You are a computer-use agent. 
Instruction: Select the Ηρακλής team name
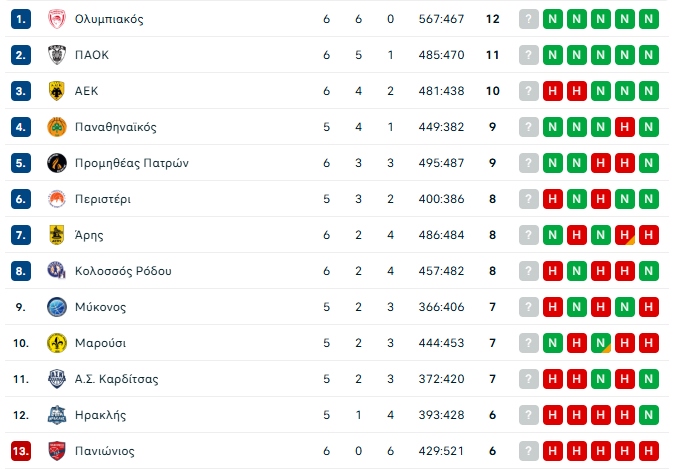coord(100,415)
